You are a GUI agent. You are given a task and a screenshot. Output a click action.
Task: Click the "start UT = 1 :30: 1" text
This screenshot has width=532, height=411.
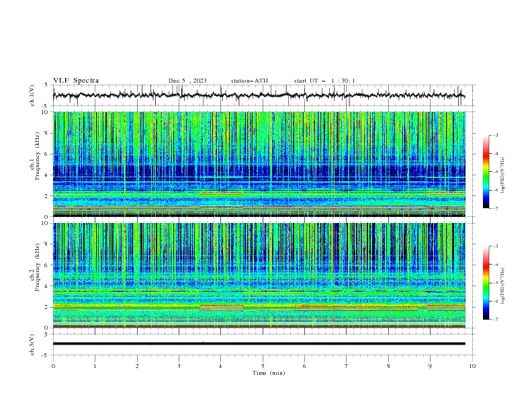[x=324, y=81]
